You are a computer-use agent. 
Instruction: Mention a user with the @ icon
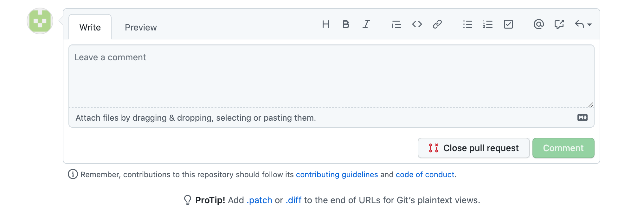tap(538, 24)
